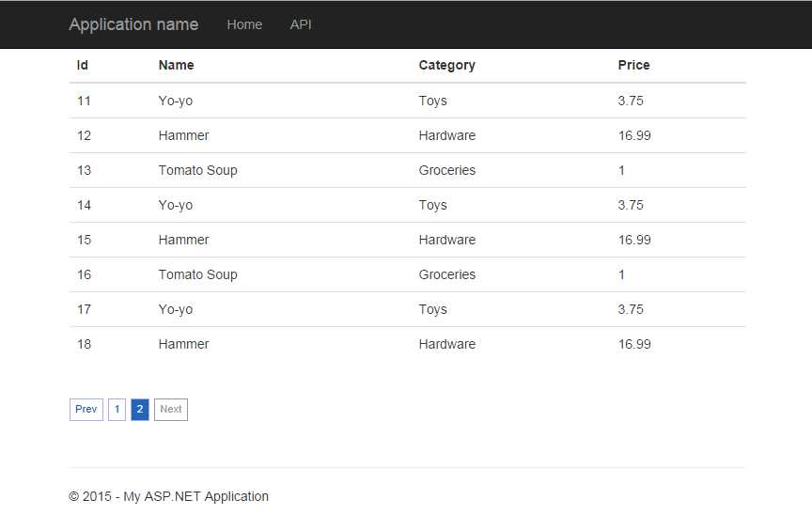
Task: Click Hammer in row 12
Action: [183, 135]
